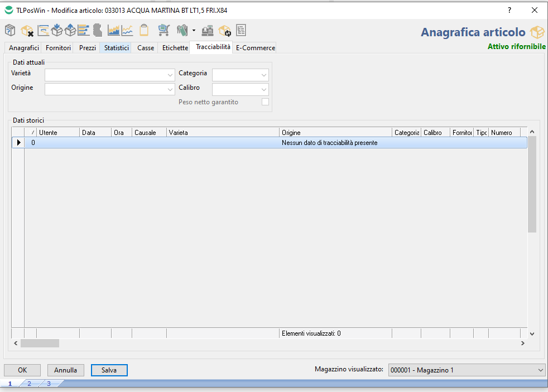
Task: Open the Categoria dropdown list
Action: [263, 75]
